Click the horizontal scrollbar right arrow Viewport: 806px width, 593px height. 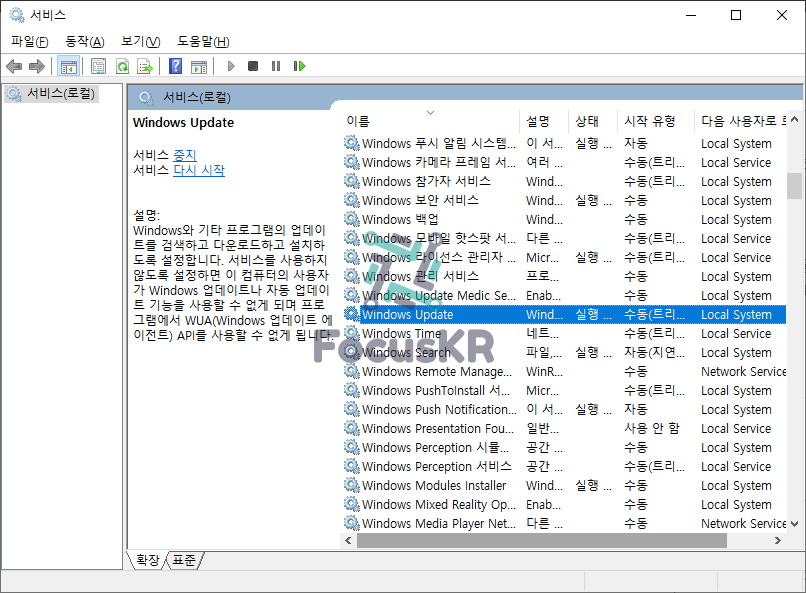(777, 541)
